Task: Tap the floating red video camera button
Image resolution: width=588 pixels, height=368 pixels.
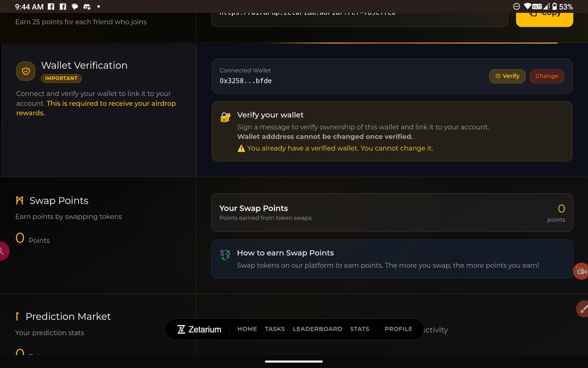Action: coord(581,271)
